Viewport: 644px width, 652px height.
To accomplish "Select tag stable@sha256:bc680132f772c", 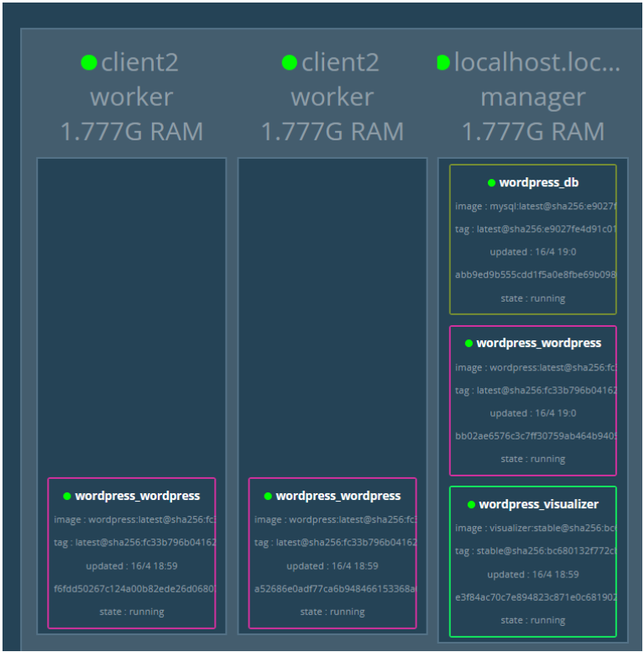I will pos(536,551).
